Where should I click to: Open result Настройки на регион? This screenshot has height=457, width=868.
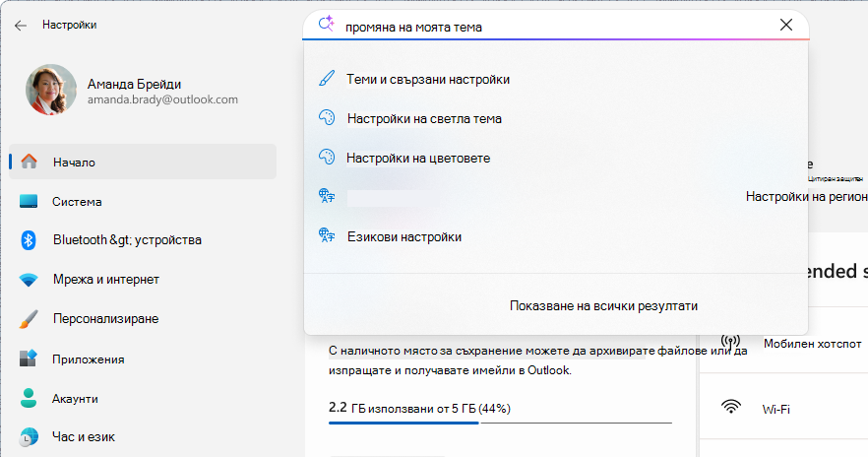pyautogui.click(x=807, y=197)
